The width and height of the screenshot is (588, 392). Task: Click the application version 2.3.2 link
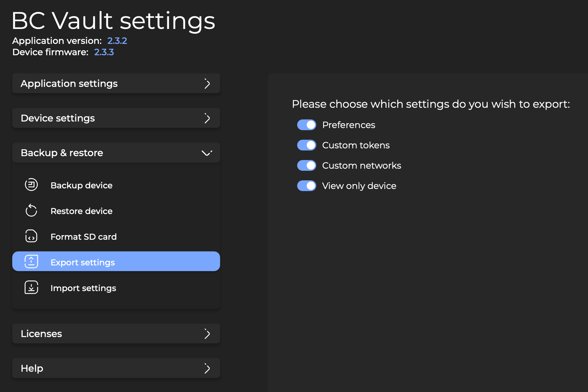click(117, 41)
